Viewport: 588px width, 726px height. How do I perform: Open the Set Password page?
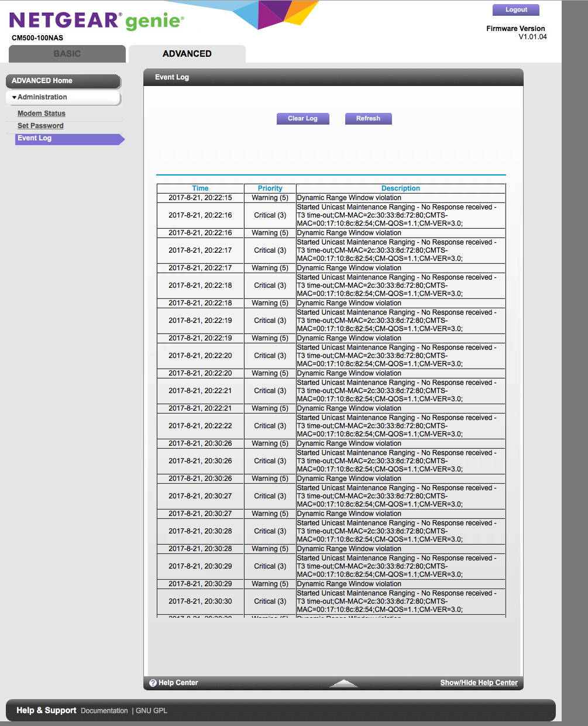[40, 125]
